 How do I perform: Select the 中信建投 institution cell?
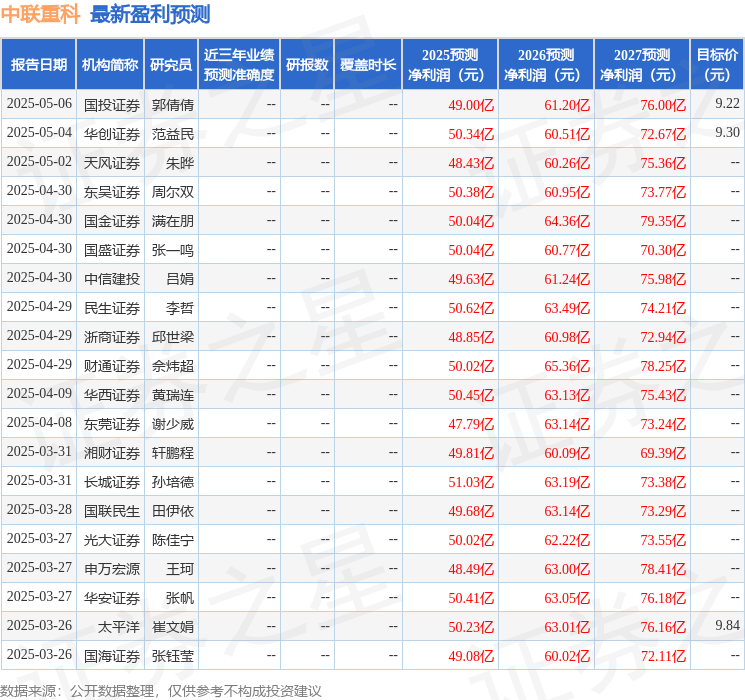(112, 279)
